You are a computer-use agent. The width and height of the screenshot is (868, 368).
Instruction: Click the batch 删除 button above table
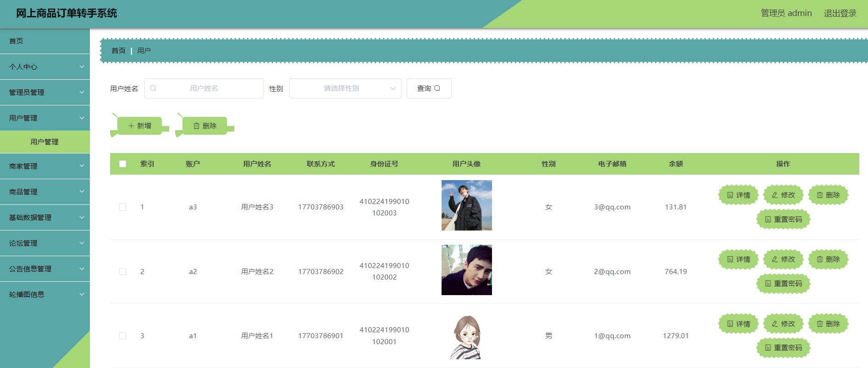[205, 126]
